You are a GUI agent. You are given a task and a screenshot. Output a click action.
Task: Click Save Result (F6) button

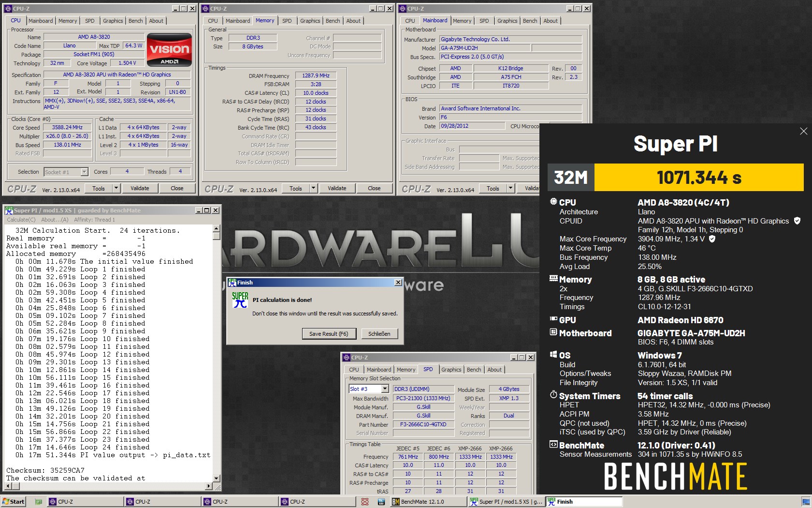[329, 334]
